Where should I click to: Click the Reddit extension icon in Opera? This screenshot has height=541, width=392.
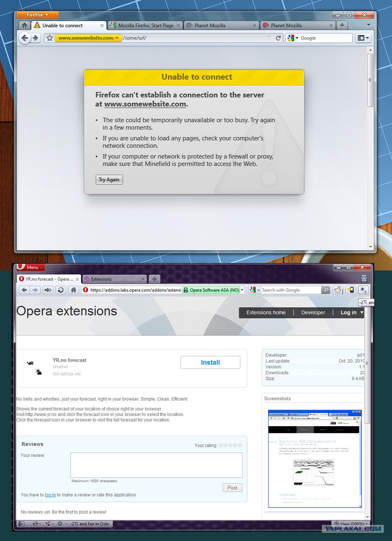pos(338,290)
